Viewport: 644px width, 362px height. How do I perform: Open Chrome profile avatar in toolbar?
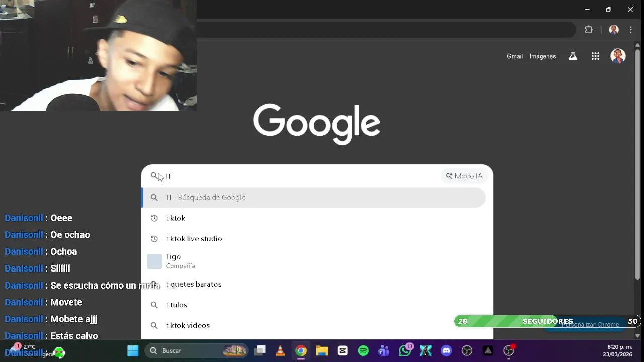click(x=614, y=30)
